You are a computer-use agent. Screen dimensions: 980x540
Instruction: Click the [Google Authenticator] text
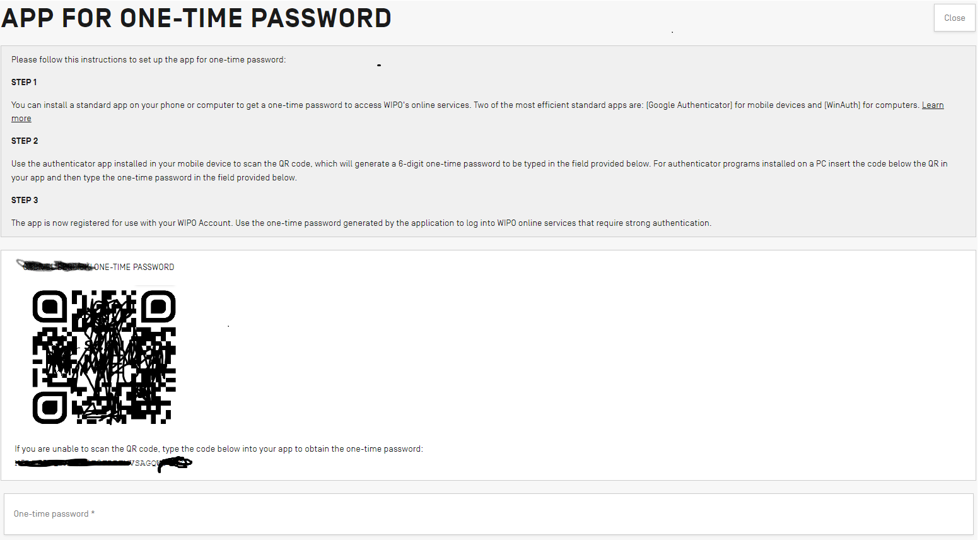689,105
